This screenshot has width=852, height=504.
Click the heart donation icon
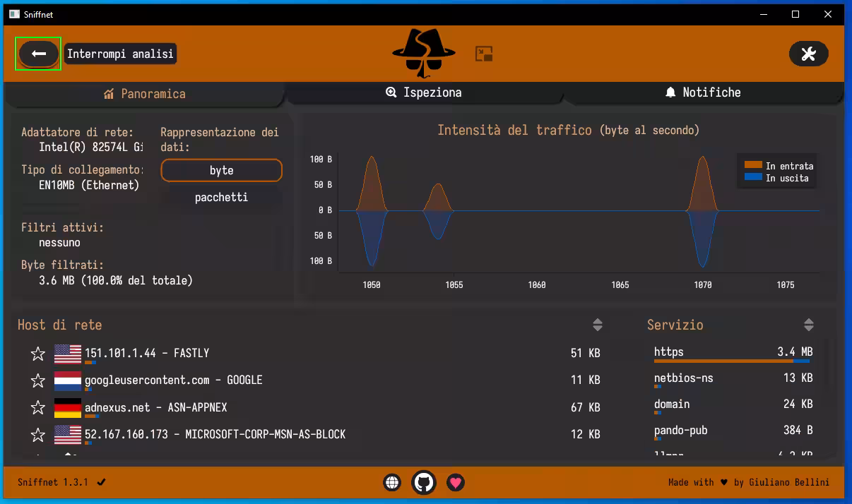click(456, 483)
